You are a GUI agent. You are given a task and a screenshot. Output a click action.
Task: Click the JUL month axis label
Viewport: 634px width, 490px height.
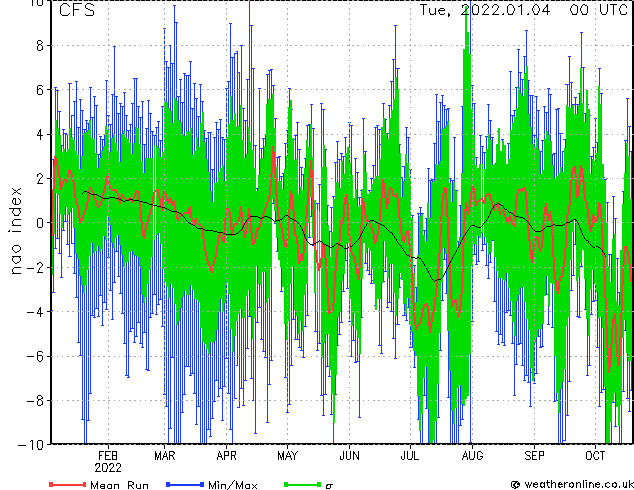click(x=410, y=456)
